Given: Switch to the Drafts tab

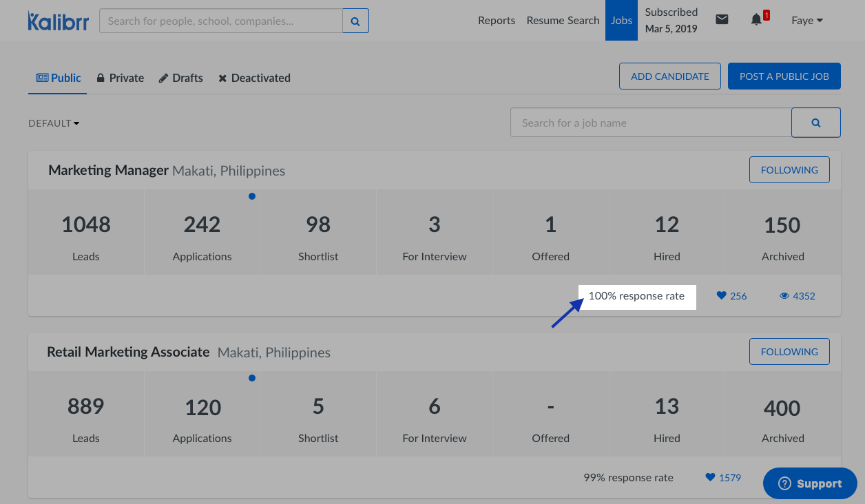Looking at the screenshot, I should point(180,78).
